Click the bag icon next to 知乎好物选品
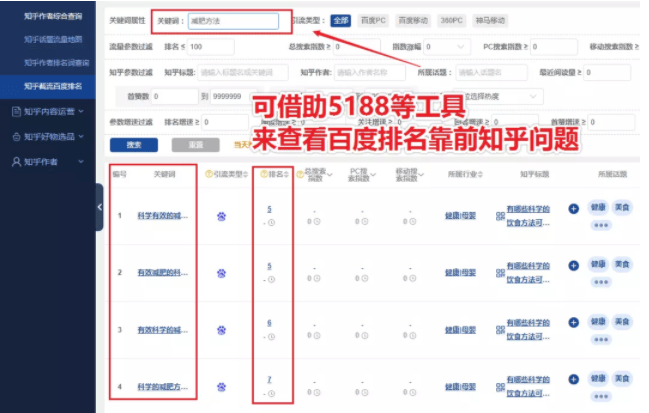Image resolution: width=649 pixels, height=413 pixels. (16, 137)
